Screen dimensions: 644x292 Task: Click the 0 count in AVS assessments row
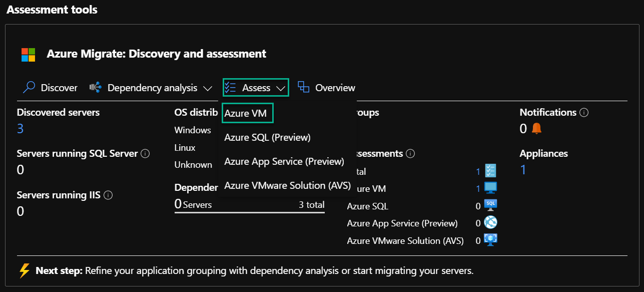[478, 241]
